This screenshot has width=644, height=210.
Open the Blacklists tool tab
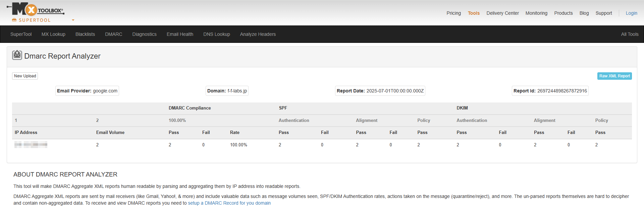pos(85,34)
